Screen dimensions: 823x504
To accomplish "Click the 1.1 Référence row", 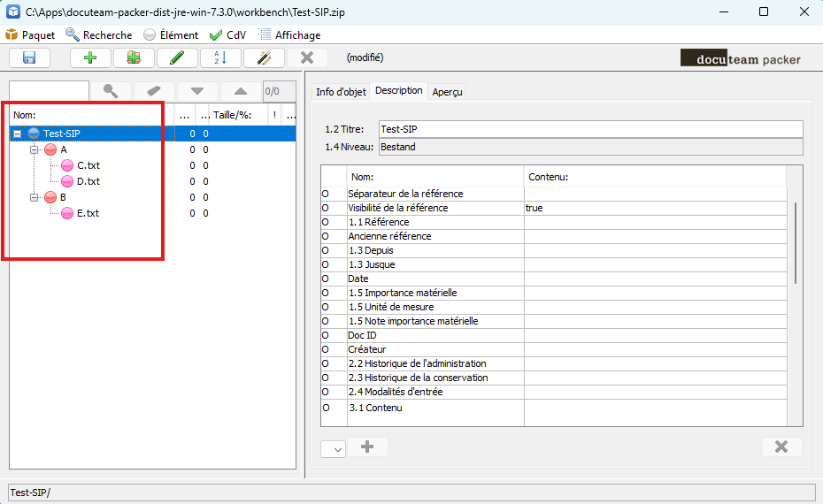I will 554,222.
